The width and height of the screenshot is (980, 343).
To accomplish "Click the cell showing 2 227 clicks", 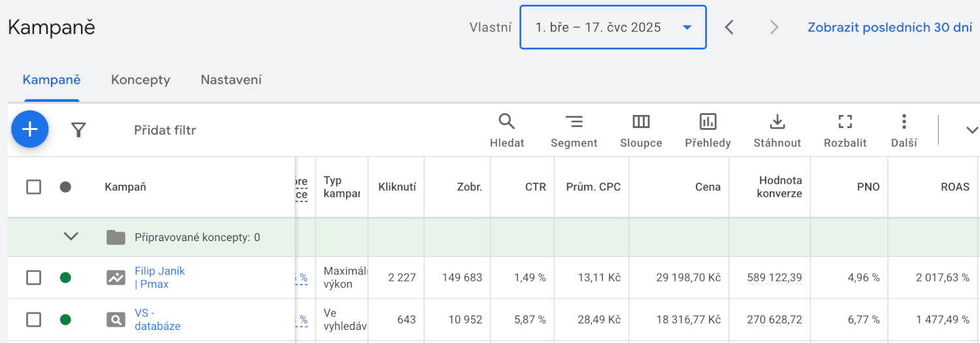I will click(x=402, y=278).
